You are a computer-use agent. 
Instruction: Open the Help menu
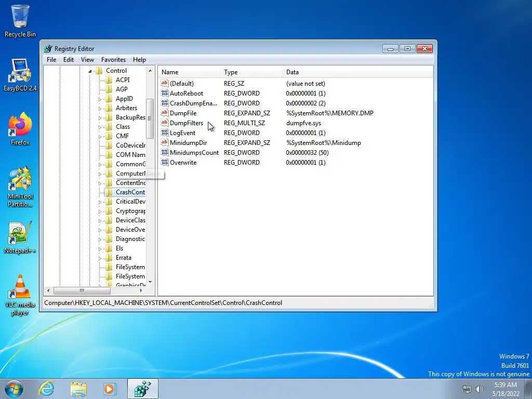point(139,60)
